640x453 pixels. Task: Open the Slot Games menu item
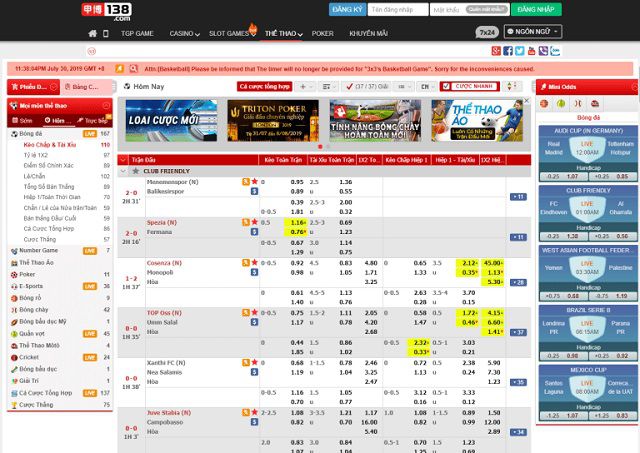[x=229, y=33]
